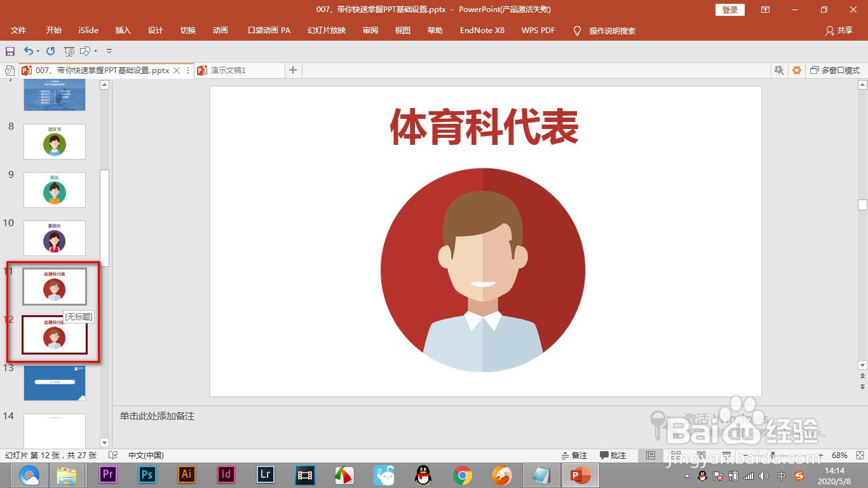Click the 登录 sign-in button

[x=730, y=10]
